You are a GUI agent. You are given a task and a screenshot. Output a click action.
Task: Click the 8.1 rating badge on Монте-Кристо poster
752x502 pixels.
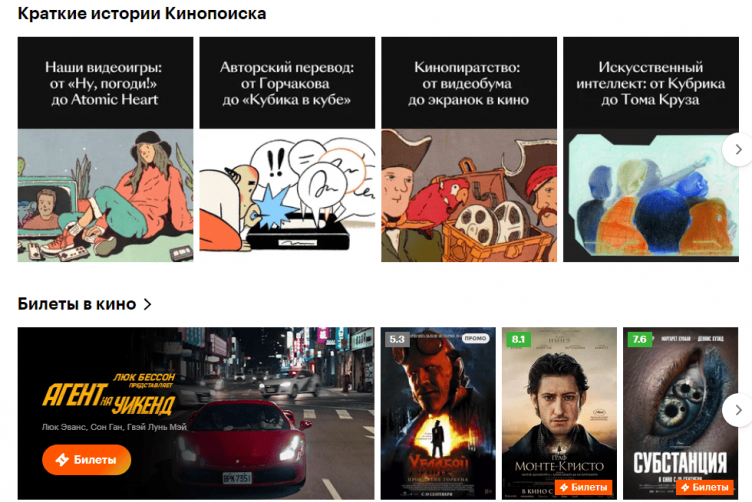[x=518, y=339]
